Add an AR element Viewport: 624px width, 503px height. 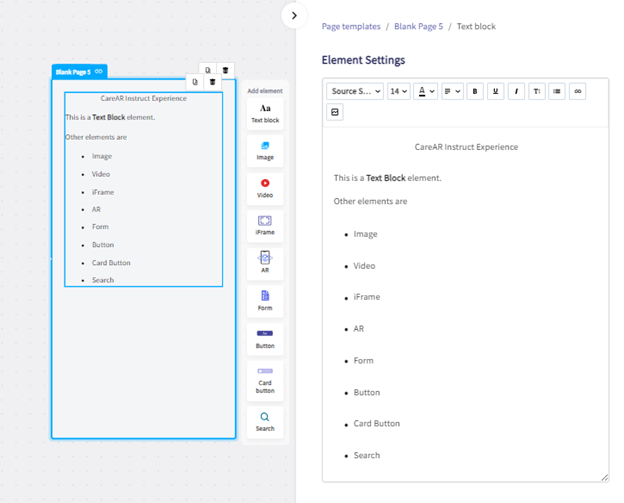click(265, 264)
